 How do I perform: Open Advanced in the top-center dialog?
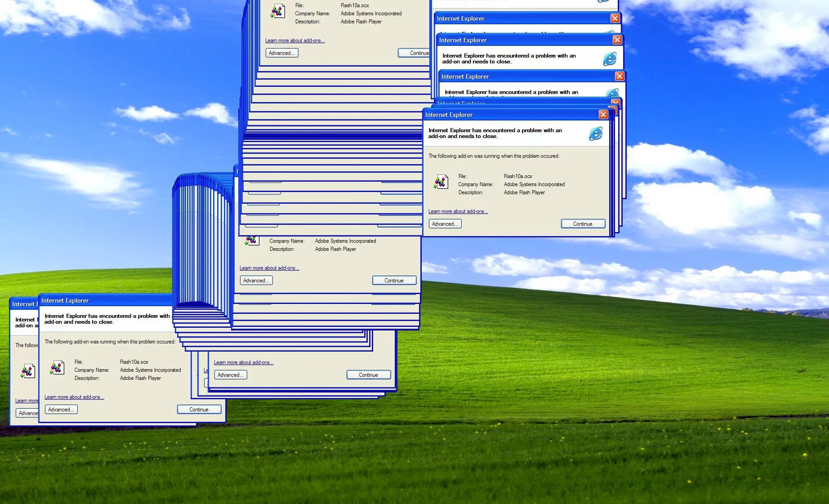click(282, 53)
